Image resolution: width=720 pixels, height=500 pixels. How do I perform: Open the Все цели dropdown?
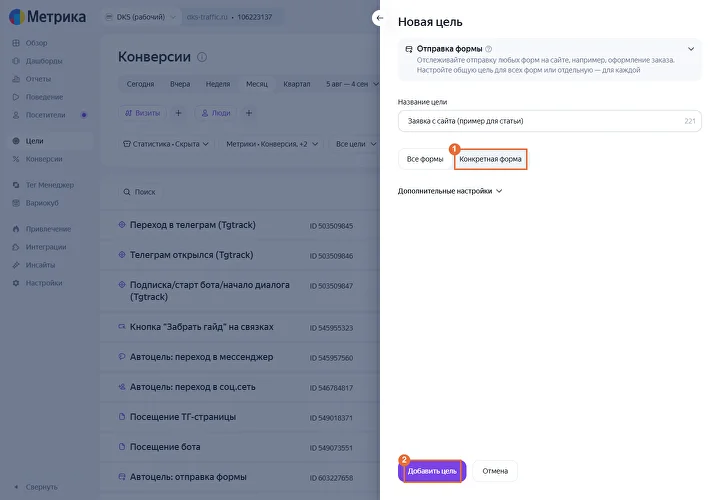click(356, 144)
